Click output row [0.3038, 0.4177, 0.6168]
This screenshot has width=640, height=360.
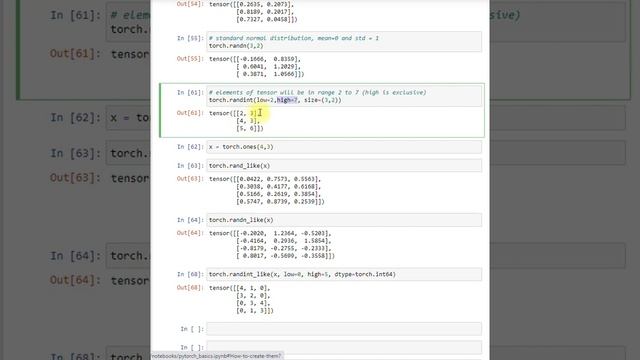(278, 187)
